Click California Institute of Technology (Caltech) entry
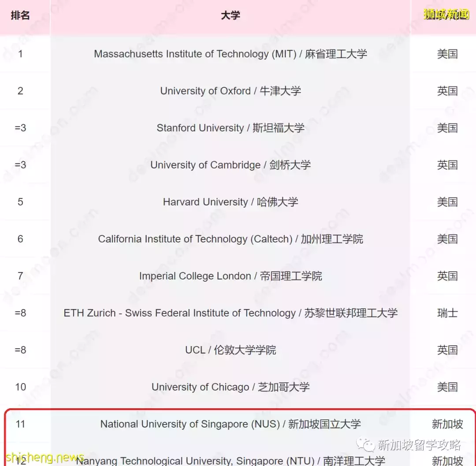This screenshot has width=476, height=466. point(231,239)
